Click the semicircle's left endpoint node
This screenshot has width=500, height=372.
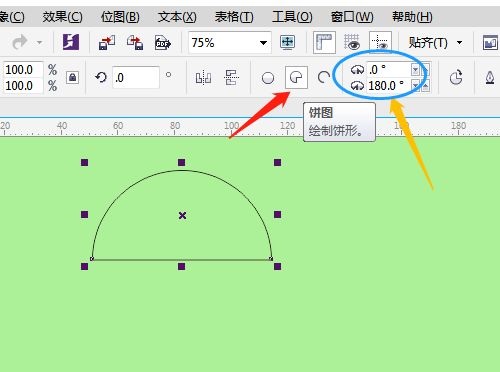(92, 259)
